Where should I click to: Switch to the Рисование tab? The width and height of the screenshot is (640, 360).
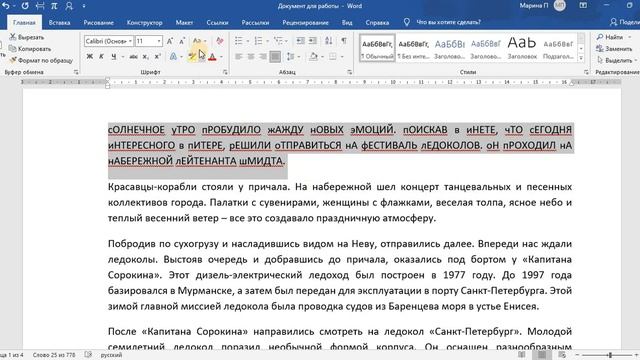[x=98, y=22]
